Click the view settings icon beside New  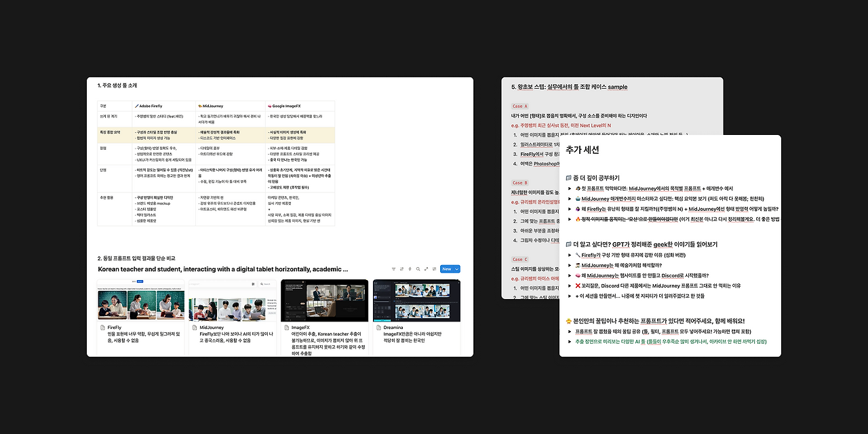tap(435, 269)
